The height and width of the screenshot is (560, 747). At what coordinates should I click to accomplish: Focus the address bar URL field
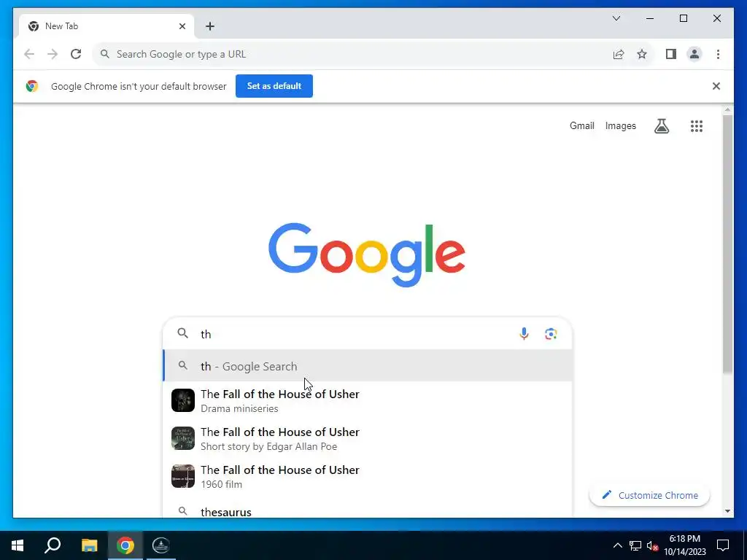pyautogui.click(x=352, y=54)
